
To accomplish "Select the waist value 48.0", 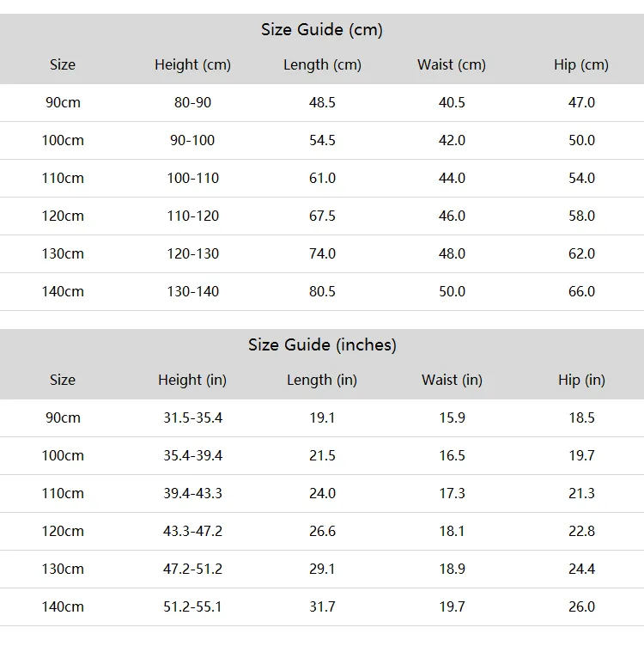I will tap(452, 253).
